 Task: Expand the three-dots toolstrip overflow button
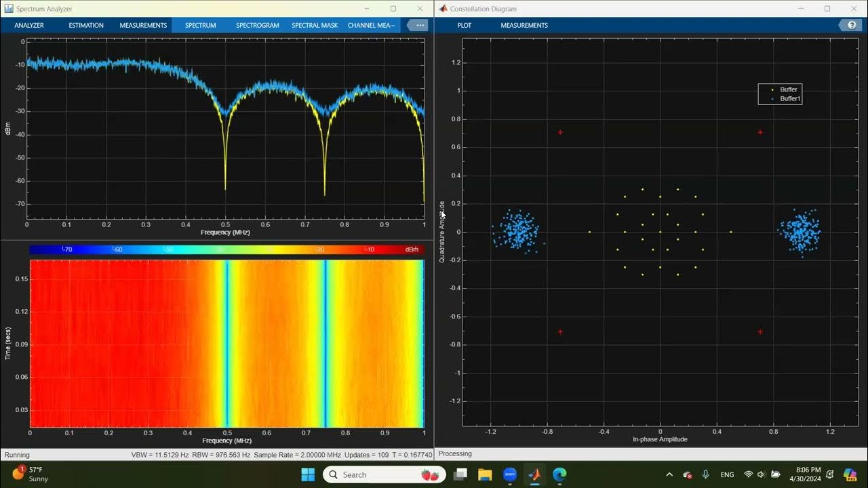point(420,25)
